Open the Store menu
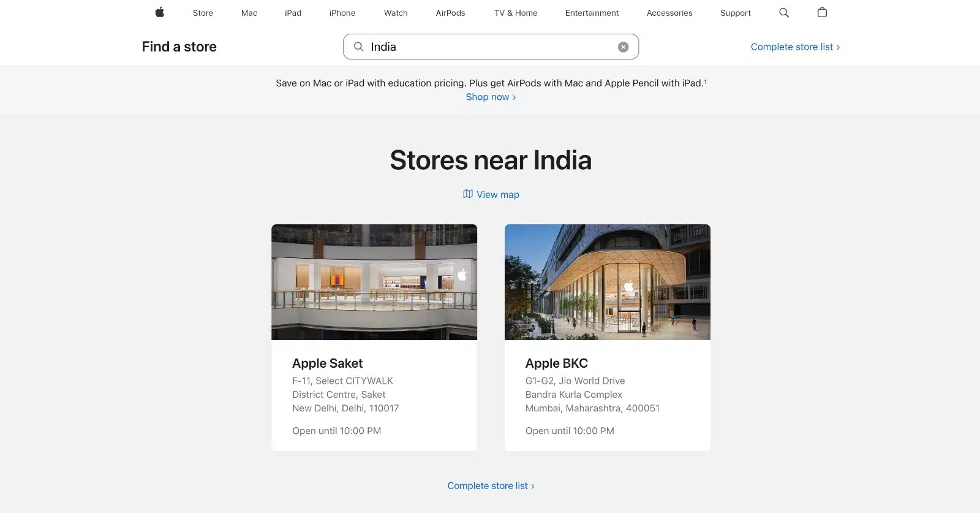Screen dimensions: 980x513 pyautogui.click(x=203, y=13)
